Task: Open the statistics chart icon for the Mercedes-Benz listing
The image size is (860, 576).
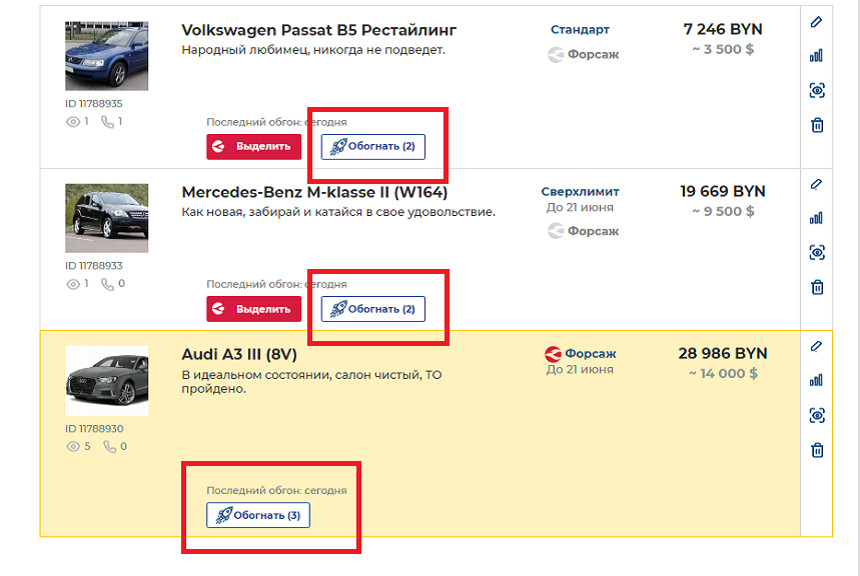Action: tap(816, 218)
